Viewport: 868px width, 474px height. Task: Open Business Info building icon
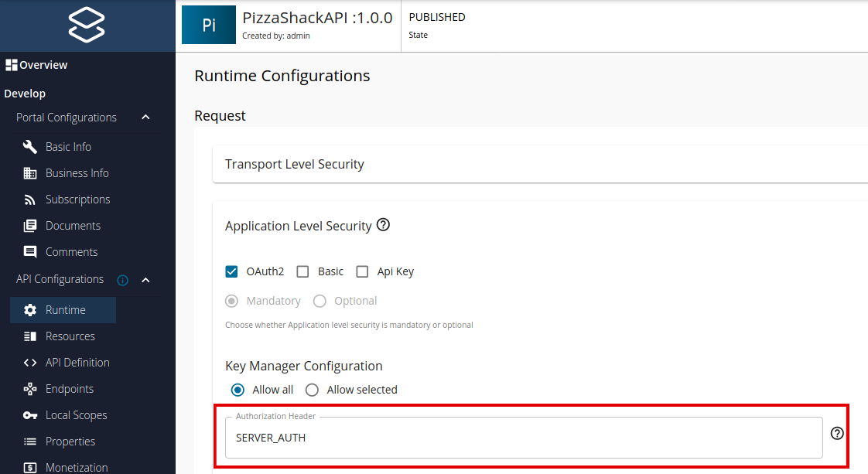coord(30,173)
